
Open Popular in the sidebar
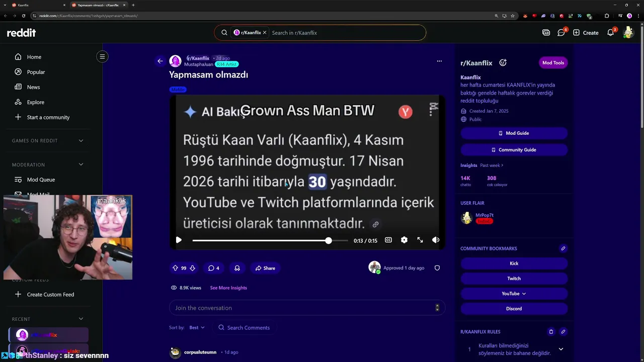click(x=36, y=72)
